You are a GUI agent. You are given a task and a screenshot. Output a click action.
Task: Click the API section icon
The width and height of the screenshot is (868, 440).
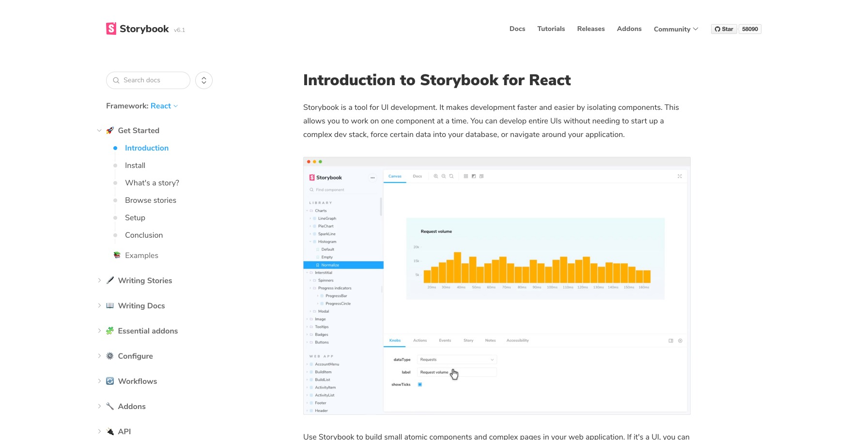(110, 431)
